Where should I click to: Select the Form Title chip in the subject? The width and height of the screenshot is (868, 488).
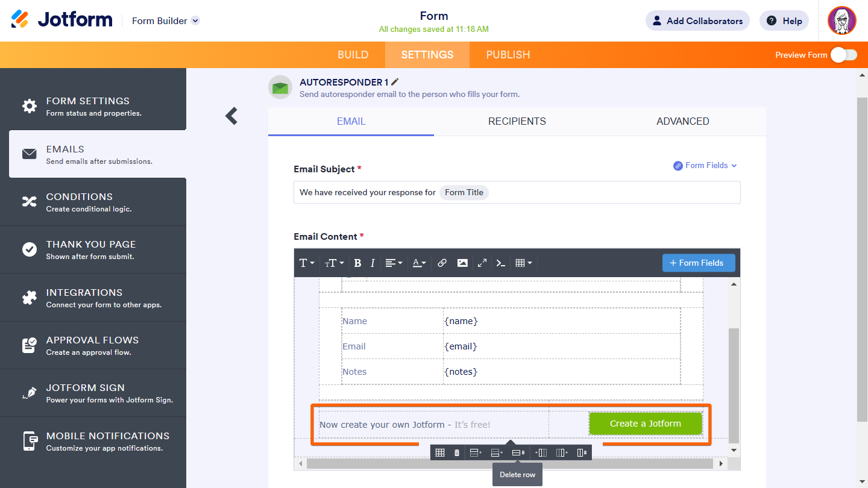(464, 193)
